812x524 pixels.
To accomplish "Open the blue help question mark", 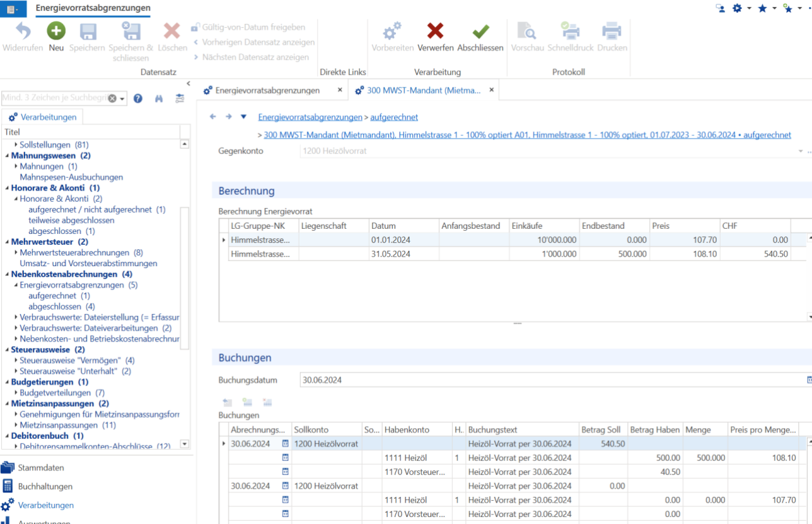I will (138, 99).
